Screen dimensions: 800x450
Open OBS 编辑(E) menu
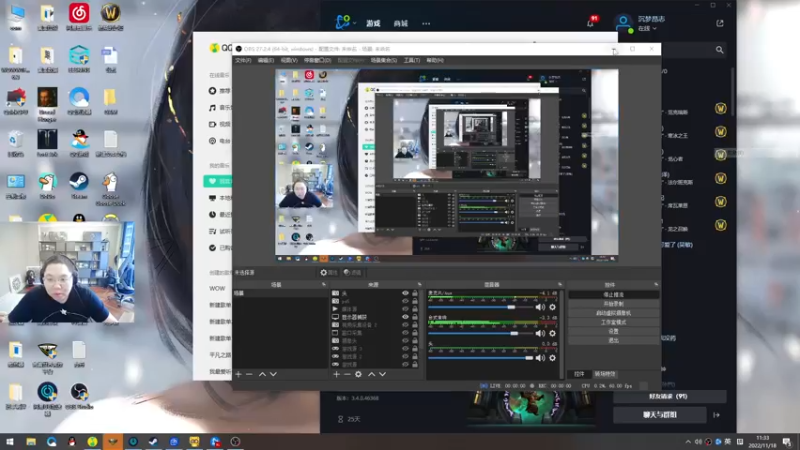click(x=265, y=60)
